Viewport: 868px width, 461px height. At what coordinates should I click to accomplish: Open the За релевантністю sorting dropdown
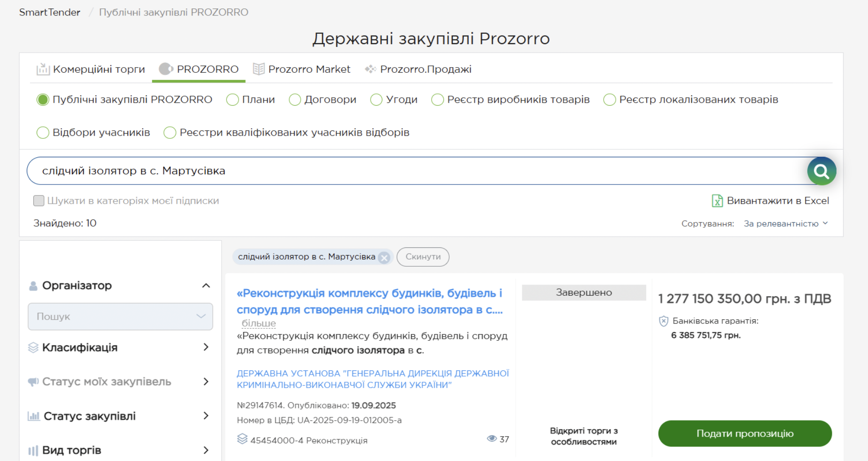tap(785, 223)
